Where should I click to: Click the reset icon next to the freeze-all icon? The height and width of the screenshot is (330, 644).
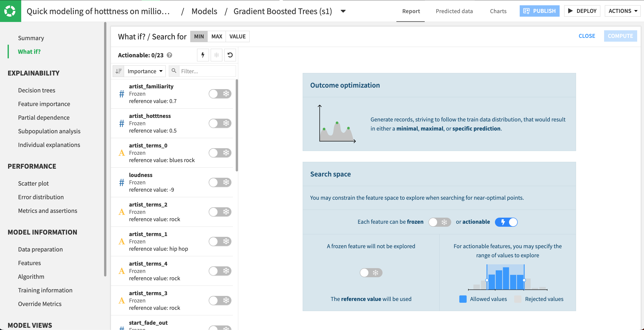pos(230,55)
